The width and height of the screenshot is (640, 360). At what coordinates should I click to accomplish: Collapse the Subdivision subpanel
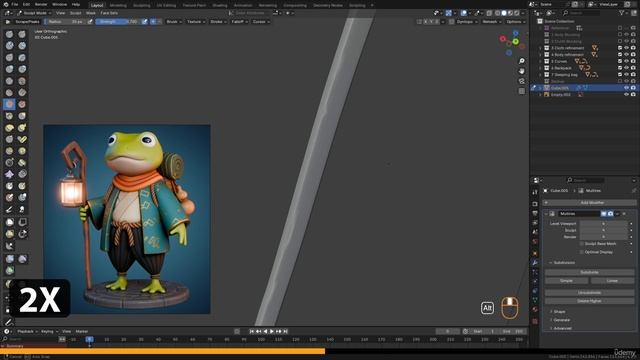(562, 262)
